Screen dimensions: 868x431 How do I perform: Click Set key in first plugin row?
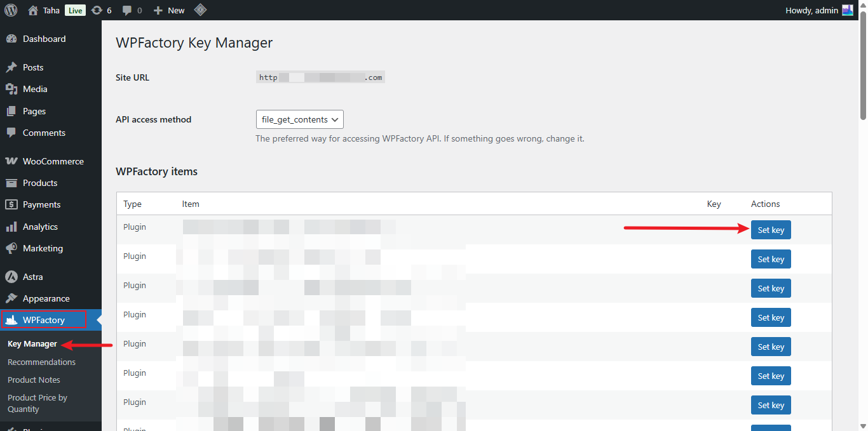coord(771,230)
